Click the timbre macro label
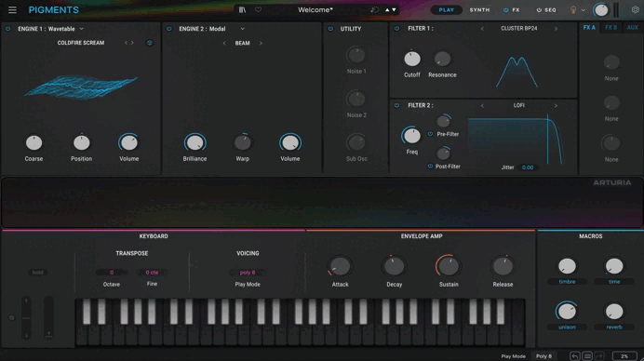644x361 pixels. pyautogui.click(x=567, y=282)
